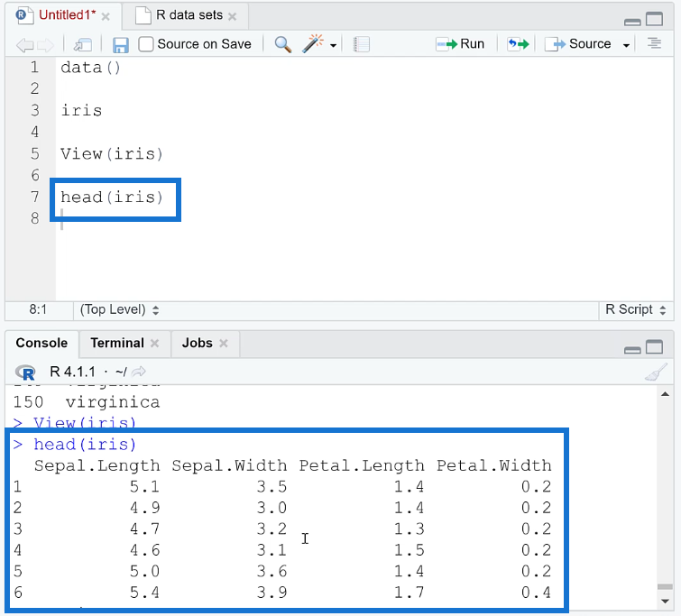Image resolution: width=681 pixels, height=616 pixels.
Task: Show document outline icon
Action: pyautogui.click(x=654, y=43)
